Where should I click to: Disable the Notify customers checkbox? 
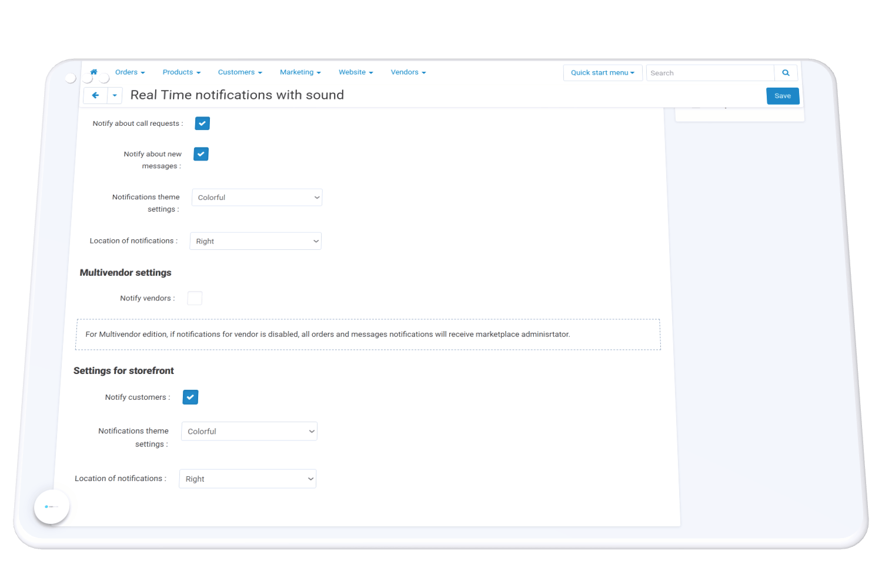click(x=191, y=397)
